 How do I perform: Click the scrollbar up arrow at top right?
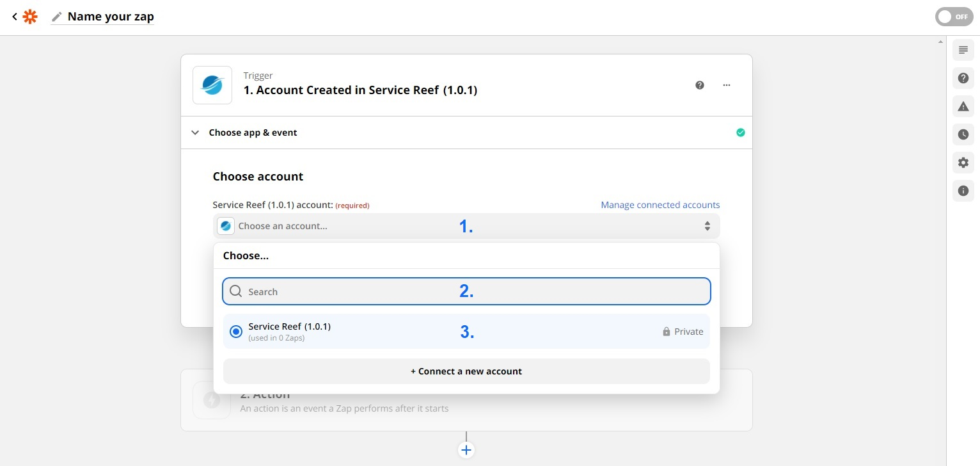[x=940, y=41]
